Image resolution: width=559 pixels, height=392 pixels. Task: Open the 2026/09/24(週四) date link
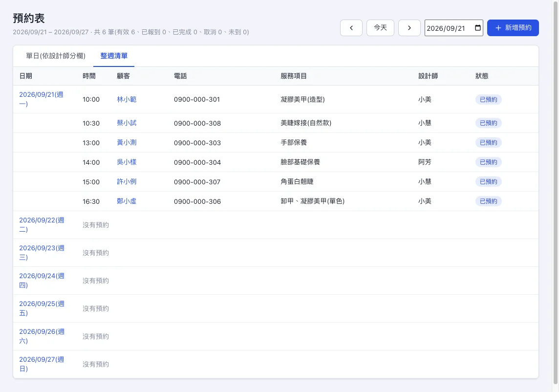(42, 281)
